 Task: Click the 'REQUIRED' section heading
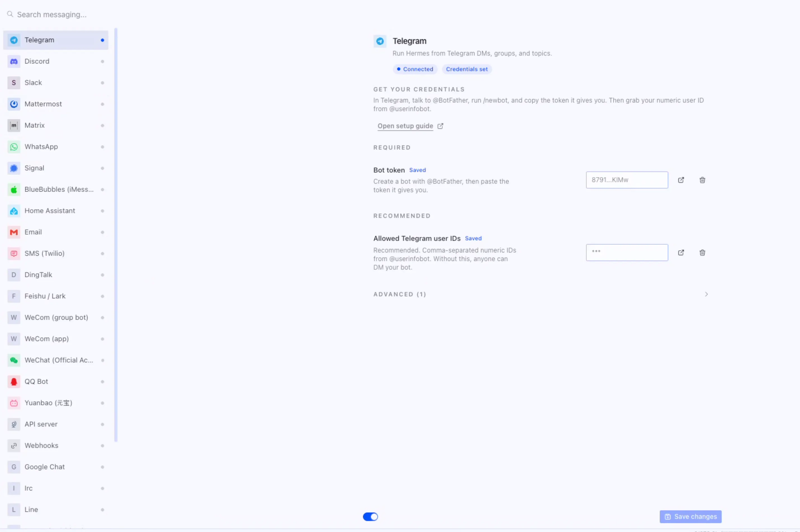(x=392, y=148)
